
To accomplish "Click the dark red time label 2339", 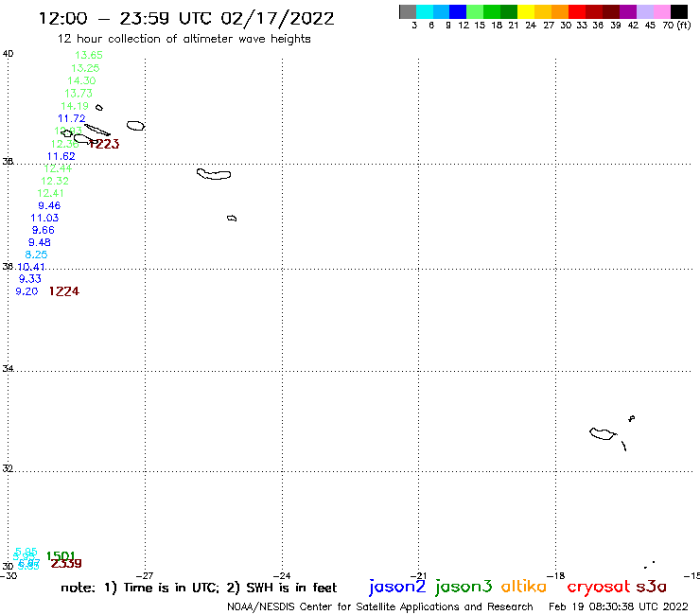I will tap(66, 564).
